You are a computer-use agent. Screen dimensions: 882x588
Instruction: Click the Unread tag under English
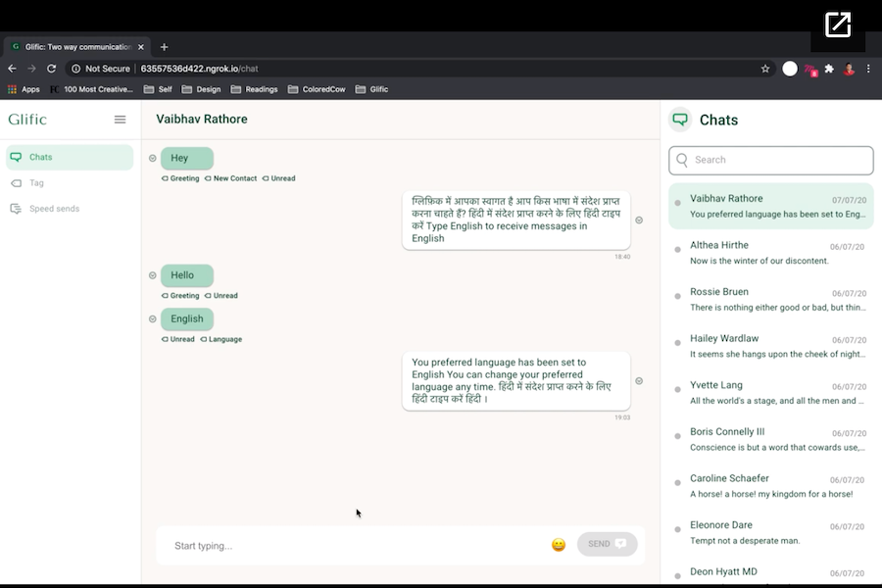pyautogui.click(x=177, y=339)
